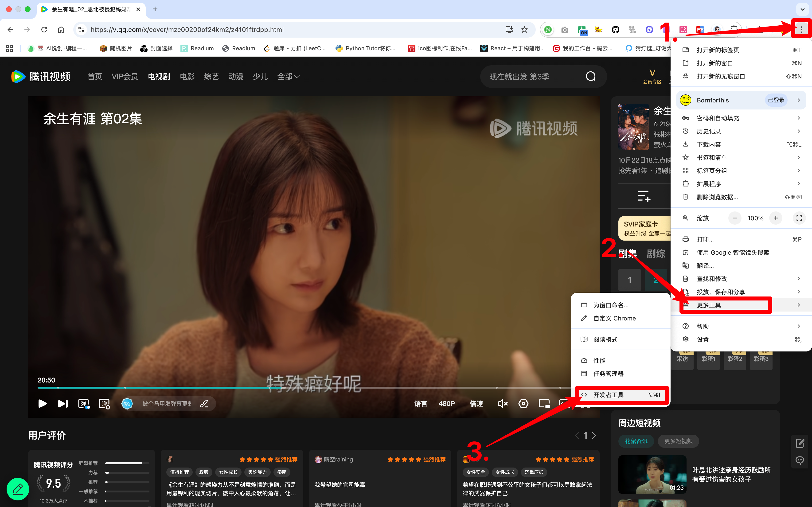Select 开发者工具 in the submenu
The width and height of the screenshot is (812, 507).
pos(621,395)
